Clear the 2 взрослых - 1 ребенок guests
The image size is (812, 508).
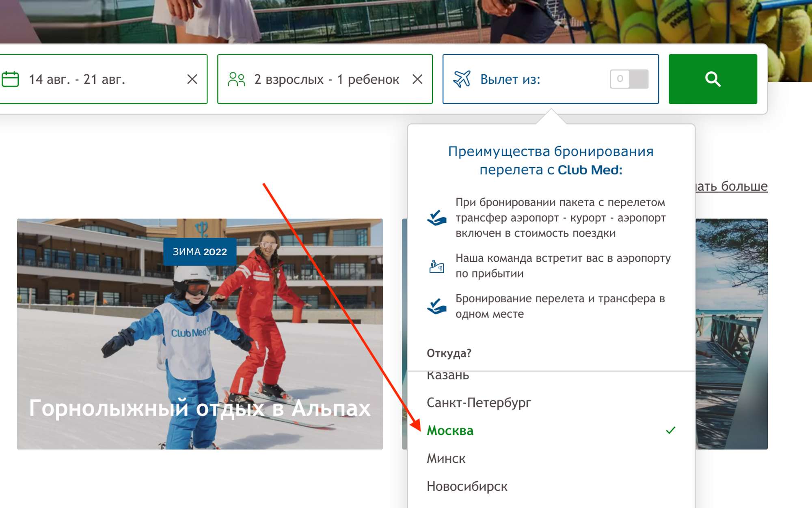(417, 79)
